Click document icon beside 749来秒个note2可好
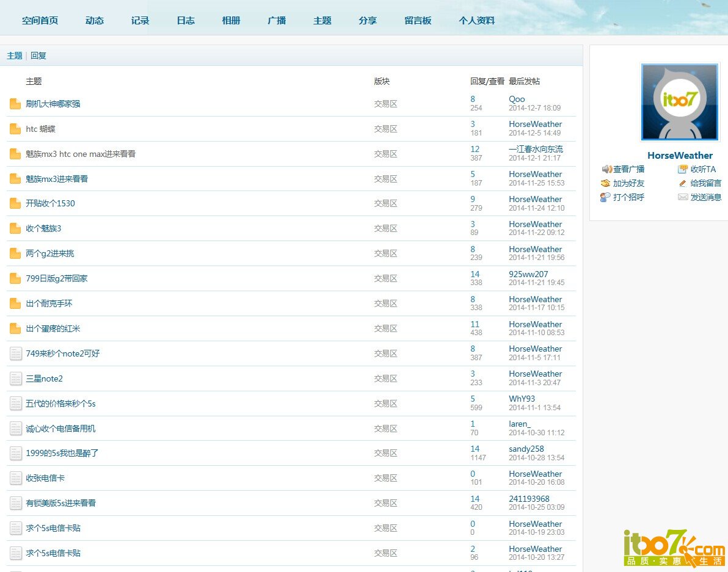This screenshot has width=728, height=572. pyautogui.click(x=16, y=353)
